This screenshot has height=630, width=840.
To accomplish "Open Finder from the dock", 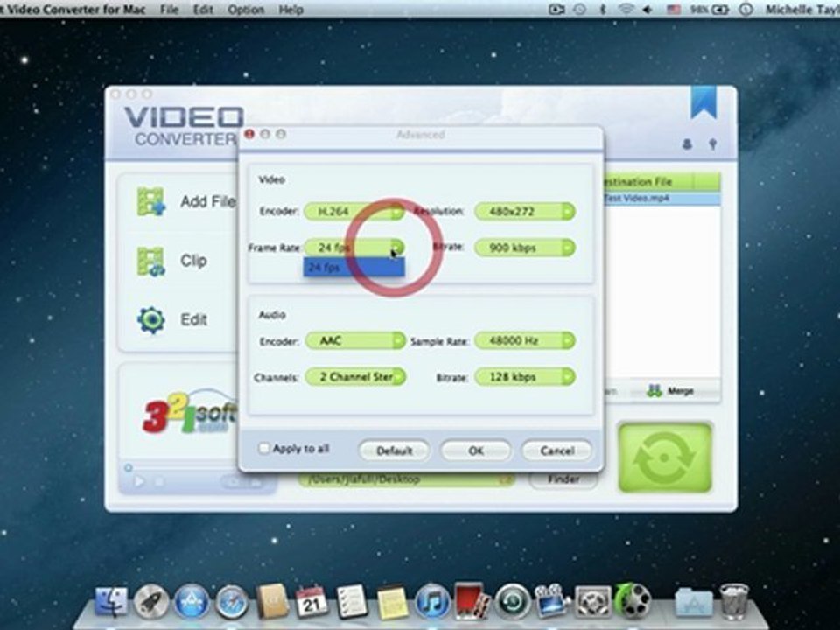I will (x=111, y=602).
